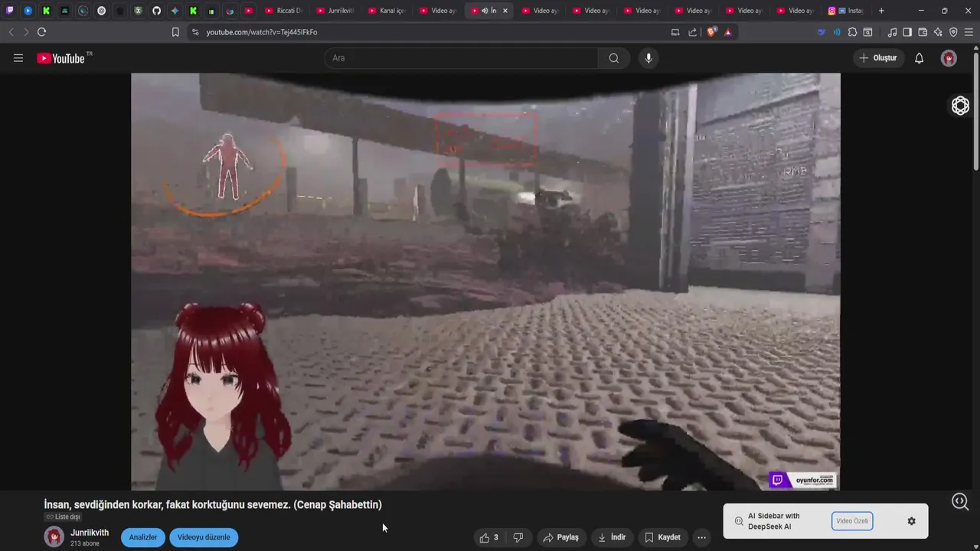The image size is (980, 551).
Task: Mute the tab via speaker icon
Action: click(x=485, y=11)
